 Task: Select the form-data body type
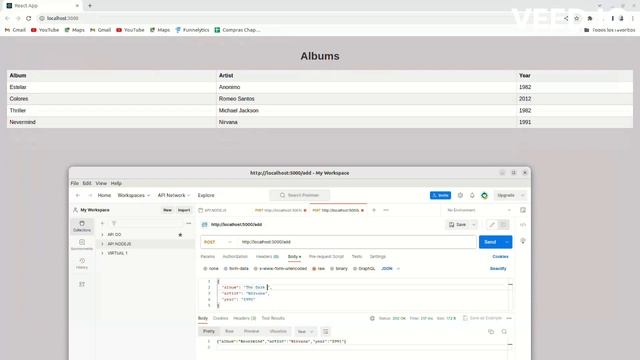tap(236, 269)
